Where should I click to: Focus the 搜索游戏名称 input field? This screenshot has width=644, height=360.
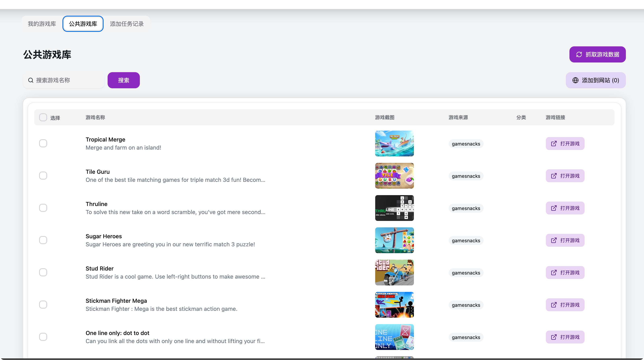[x=68, y=80]
